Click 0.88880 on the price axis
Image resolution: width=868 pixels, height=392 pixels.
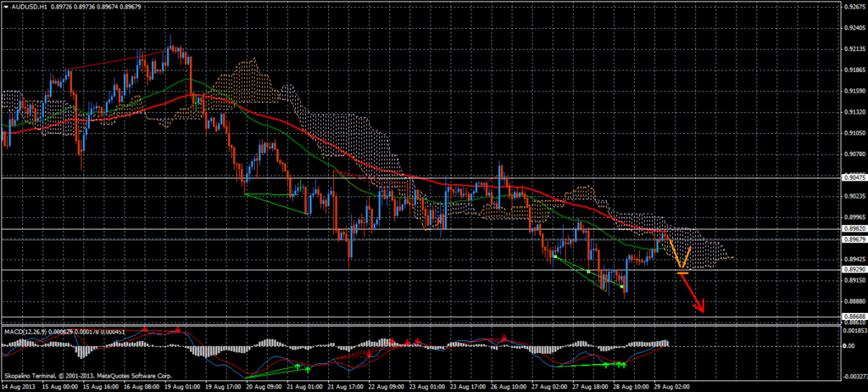point(854,301)
